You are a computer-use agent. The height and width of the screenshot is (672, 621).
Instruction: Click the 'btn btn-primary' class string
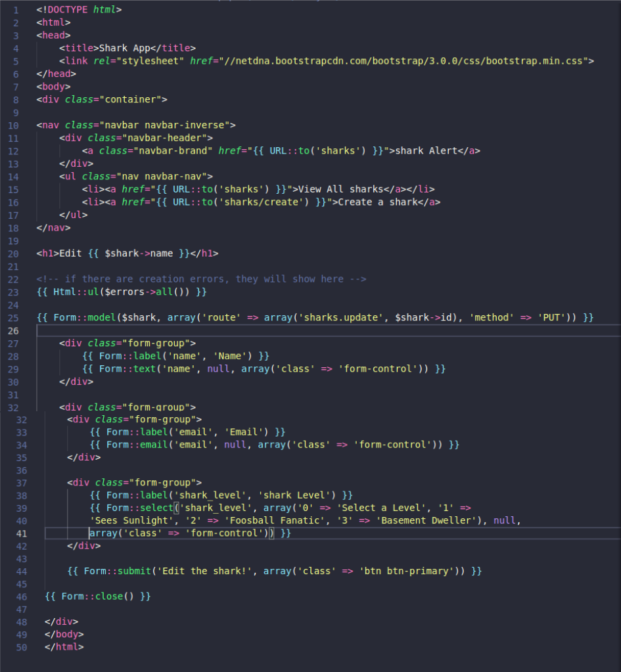point(405,571)
